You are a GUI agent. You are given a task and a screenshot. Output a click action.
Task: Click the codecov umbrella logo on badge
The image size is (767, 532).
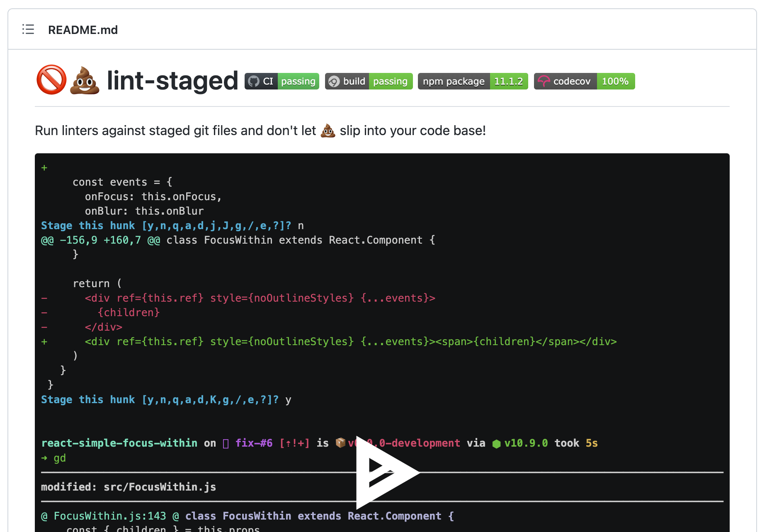tap(544, 81)
